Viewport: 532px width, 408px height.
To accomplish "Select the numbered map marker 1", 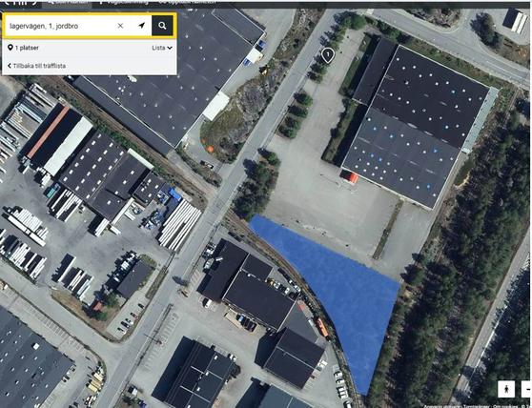I will [327, 55].
